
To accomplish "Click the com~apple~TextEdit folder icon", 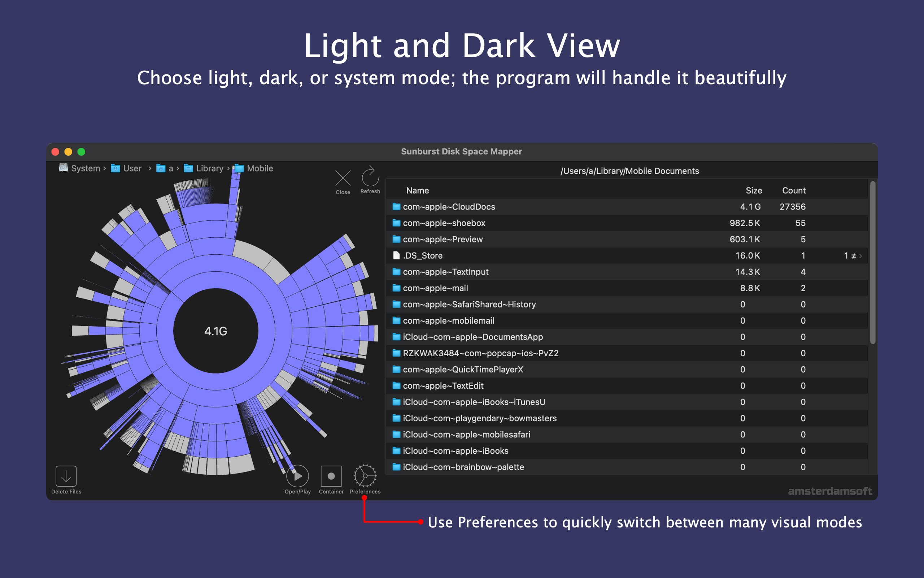I will click(396, 386).
